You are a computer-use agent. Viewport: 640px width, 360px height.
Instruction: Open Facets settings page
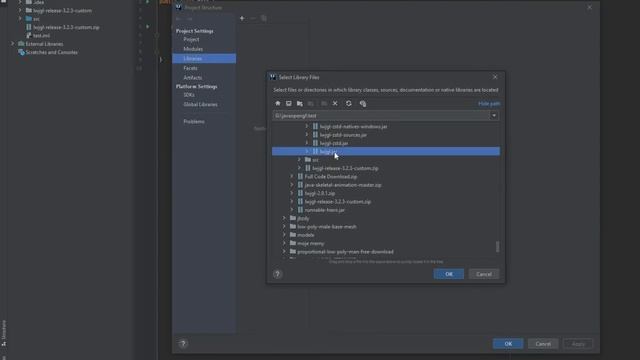pyautogui.click(x=190, y=68)
